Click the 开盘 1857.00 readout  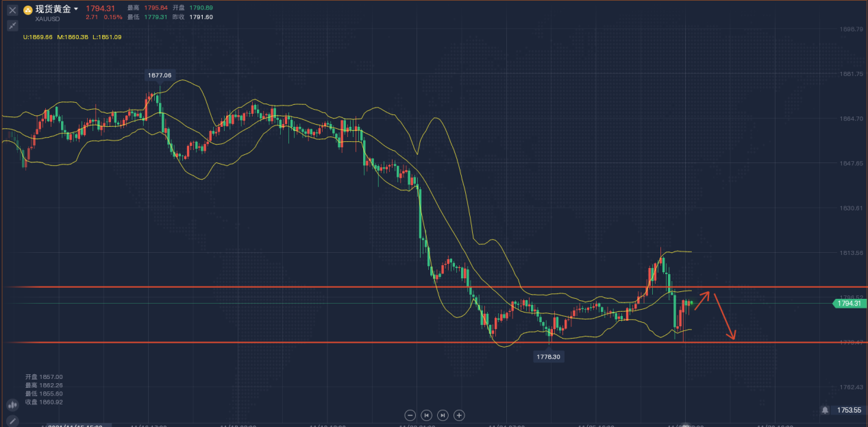(x=44, y=377)
